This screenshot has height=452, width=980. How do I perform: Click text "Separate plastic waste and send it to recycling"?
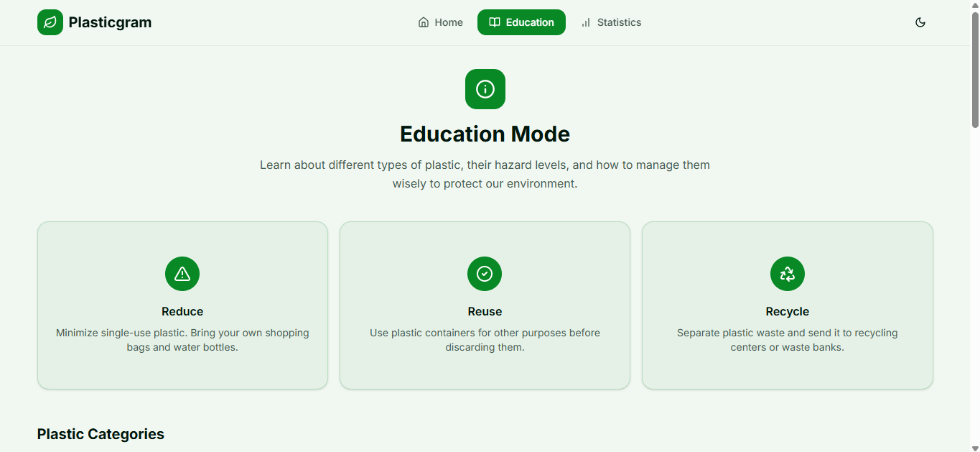click(x=788, y=333)
